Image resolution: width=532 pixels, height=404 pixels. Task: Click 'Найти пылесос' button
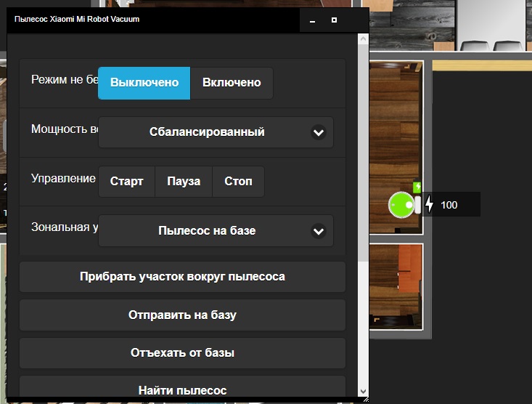tap(183, 387)
